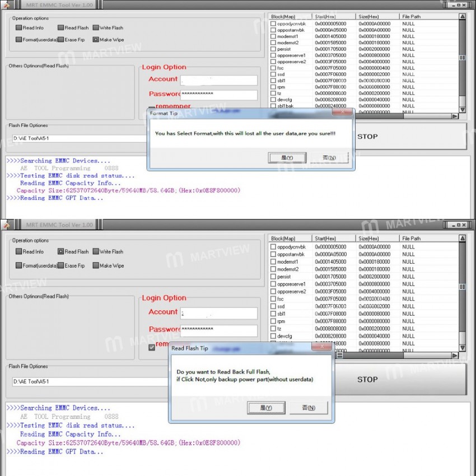Viewport: 476px width, 476px height.
Task: Click horizontal scroll-right arrow in the upper window's list
Action: [455, 116]
